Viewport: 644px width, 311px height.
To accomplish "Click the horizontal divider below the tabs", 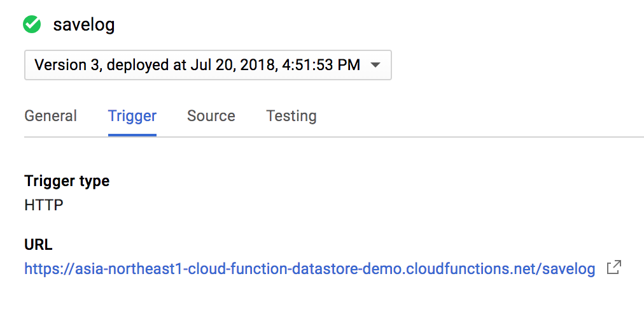I will click(382, 136).
